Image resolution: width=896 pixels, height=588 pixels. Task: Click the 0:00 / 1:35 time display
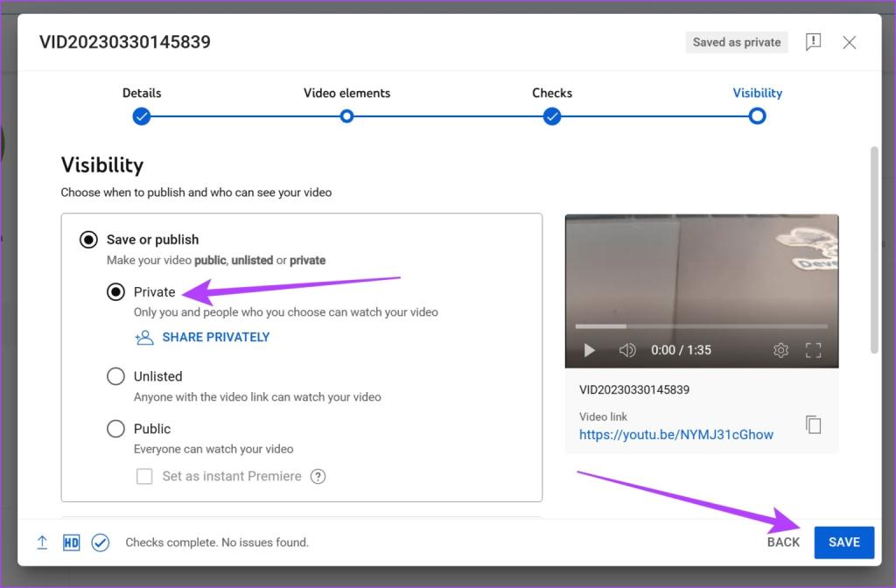pyautogui.click(x=681, y=350)
